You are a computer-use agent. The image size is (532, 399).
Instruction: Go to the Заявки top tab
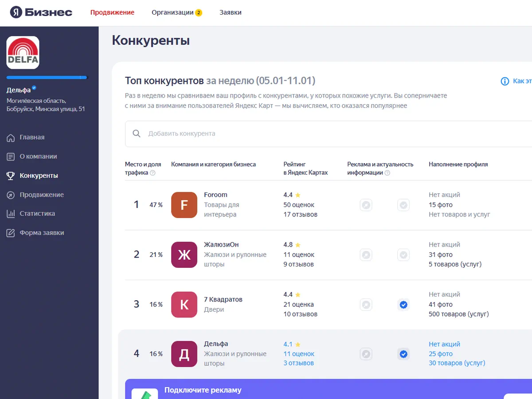coord(231,12)
